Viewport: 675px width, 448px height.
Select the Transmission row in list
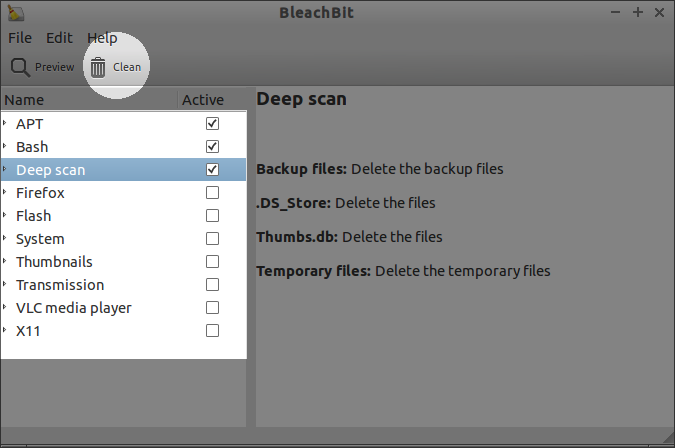(60, 285)
